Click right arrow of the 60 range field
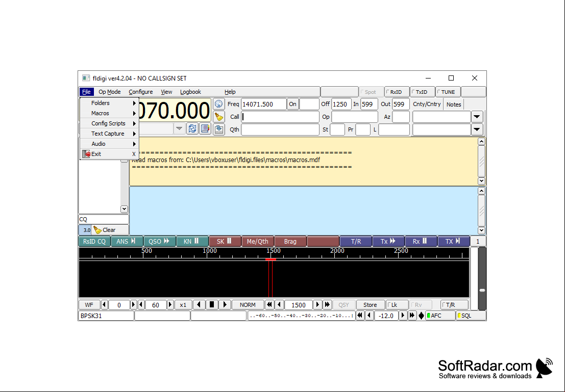 coord(170,304)
